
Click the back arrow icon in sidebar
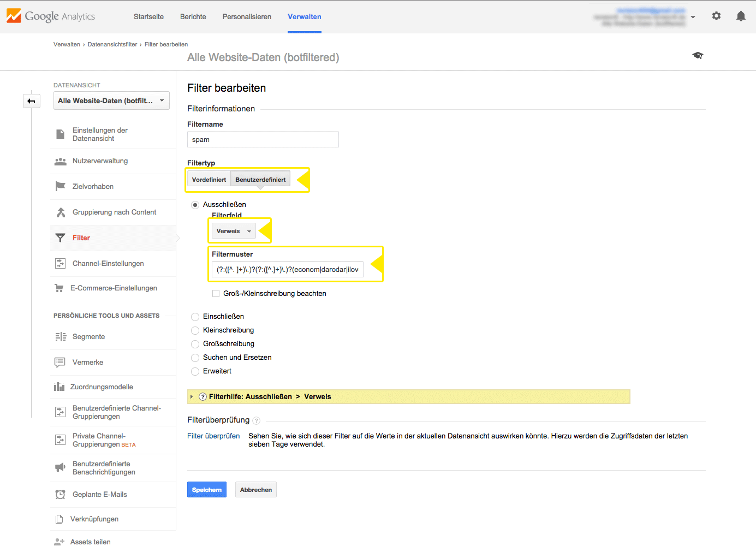(x=32, y=101)
